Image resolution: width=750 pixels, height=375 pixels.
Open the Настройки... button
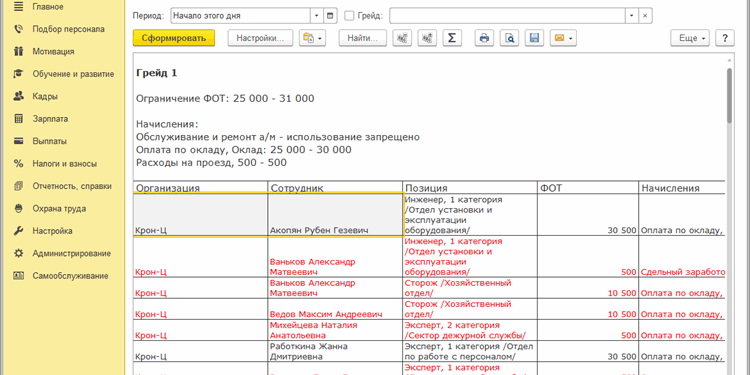coord(260,38)
